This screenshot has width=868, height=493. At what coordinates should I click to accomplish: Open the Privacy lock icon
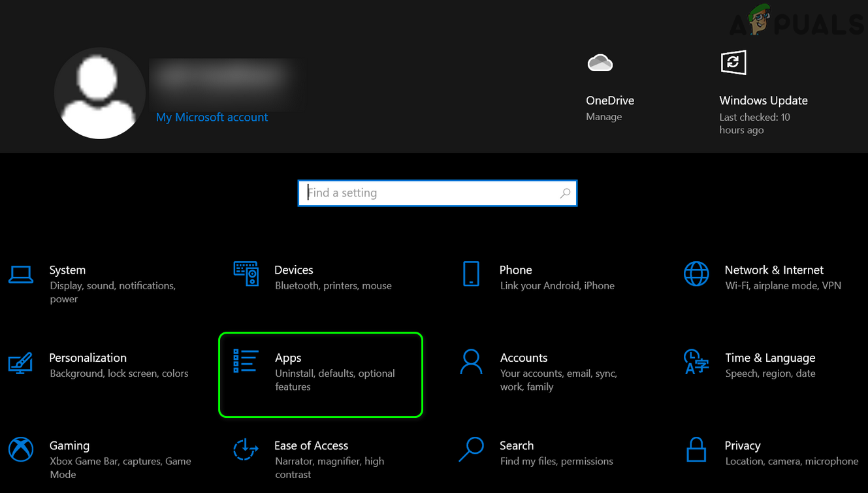(x=696, y=449)
